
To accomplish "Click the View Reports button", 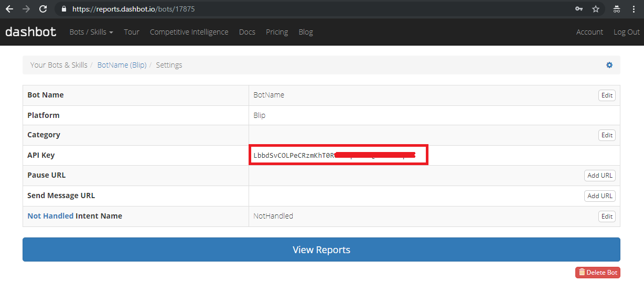I will 321,249.
